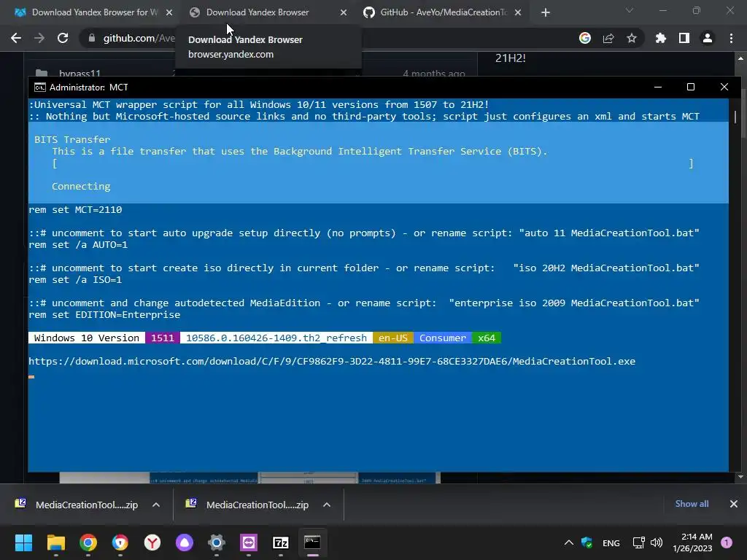The width and height of the screenshot is (747, 560).
Task: Bookmark this page with the star icon
Action: tap(632, 38)
